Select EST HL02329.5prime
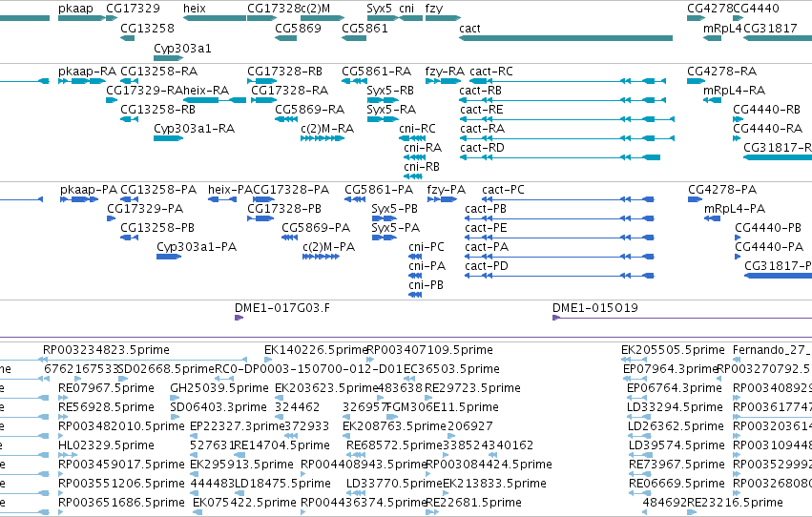This screenshot has height=517, width=812. [x=106, y=445]
